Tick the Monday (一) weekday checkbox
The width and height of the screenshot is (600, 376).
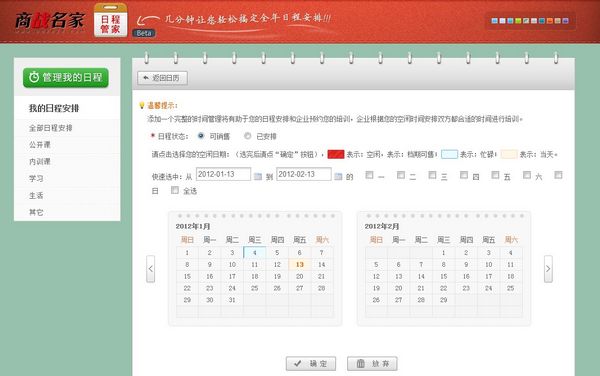[369, 175]
